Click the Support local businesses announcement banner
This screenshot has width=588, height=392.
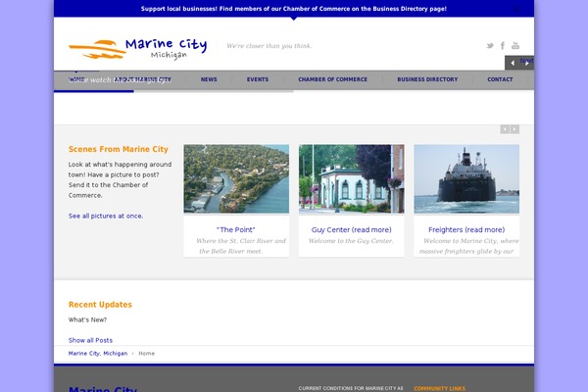pyautogui.click(x=294, y=9)
